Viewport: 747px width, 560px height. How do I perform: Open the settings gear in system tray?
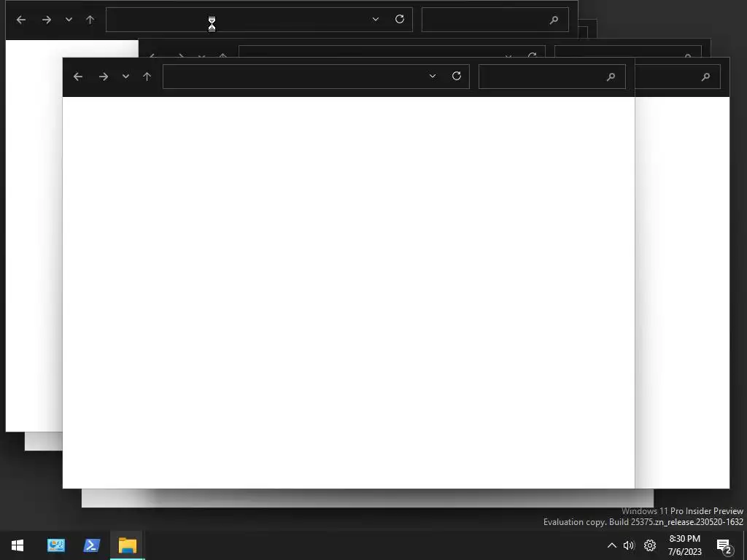650,545
